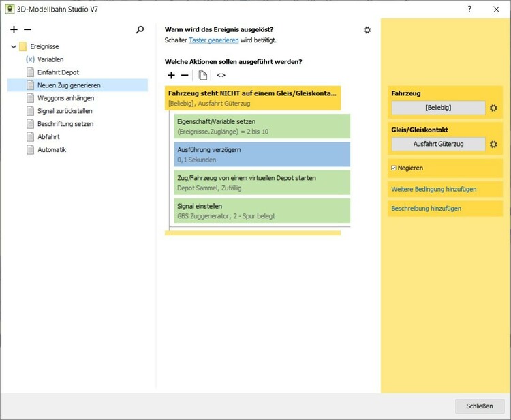Select the Waggons anhängen event
The width and height of the screenshot is (511, 420).
coord(65,98)
